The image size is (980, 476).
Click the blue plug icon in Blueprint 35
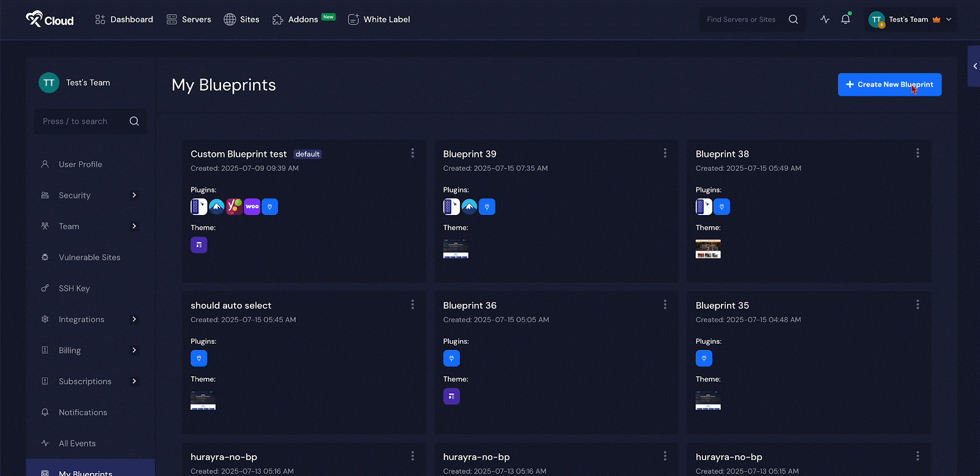click(704, 358)
